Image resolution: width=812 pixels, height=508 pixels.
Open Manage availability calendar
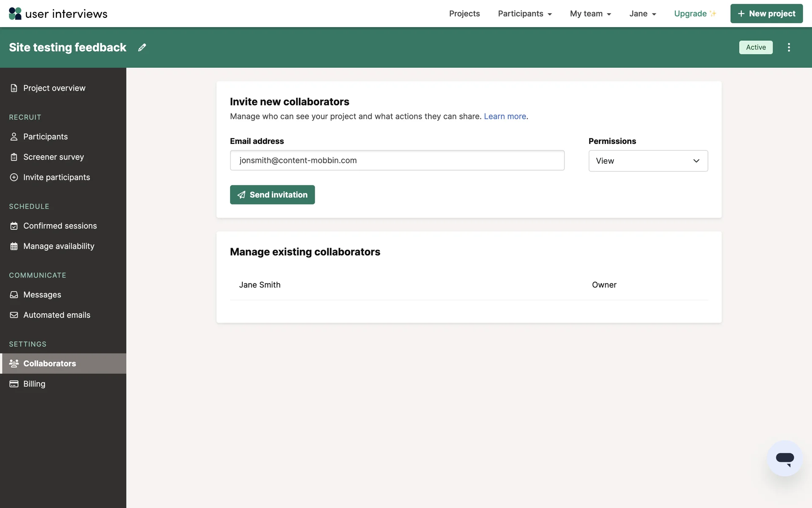pos(58,246)
